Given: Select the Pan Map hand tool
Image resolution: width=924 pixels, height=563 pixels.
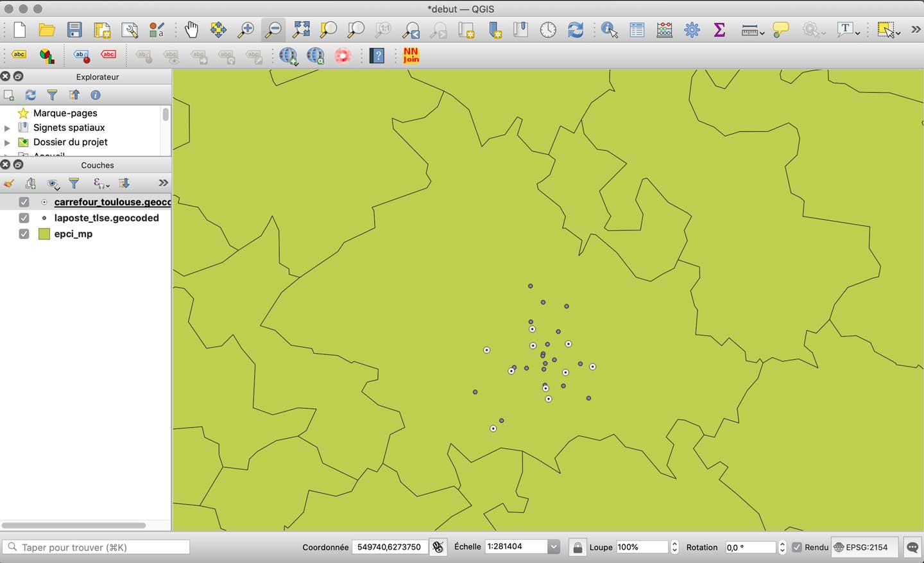Looking at the screenshot, I should click(x=191, y=30).
